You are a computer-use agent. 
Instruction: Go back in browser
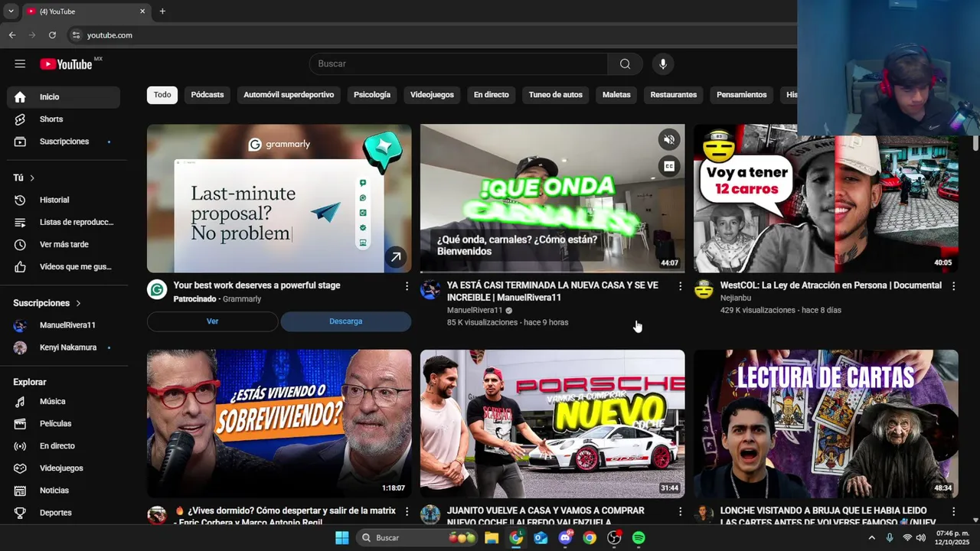point(12,35)
